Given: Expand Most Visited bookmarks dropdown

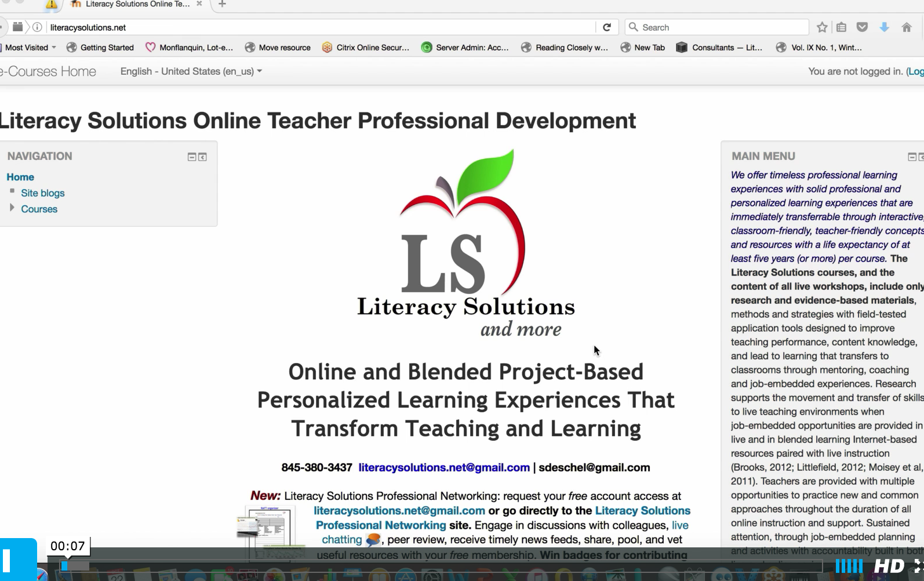Looking at the screenshot, I should click(28, 48).
